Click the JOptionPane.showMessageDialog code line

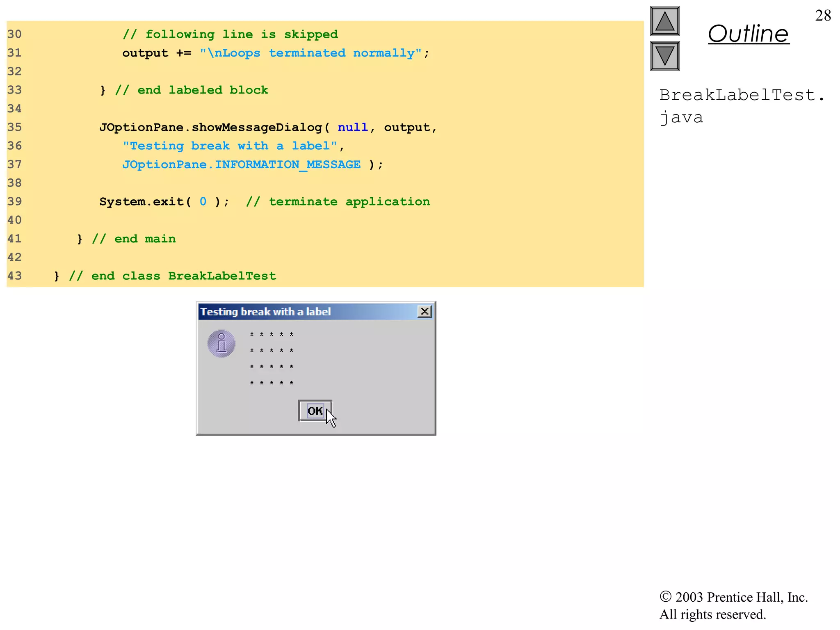pyautogui.click(x=268, y=128)
